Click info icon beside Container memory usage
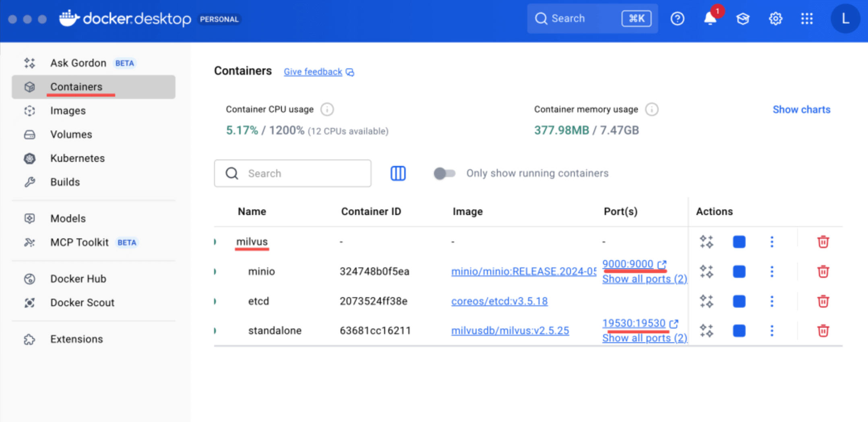The height and width of the screenshot is (422, 868). pos(652,109)
